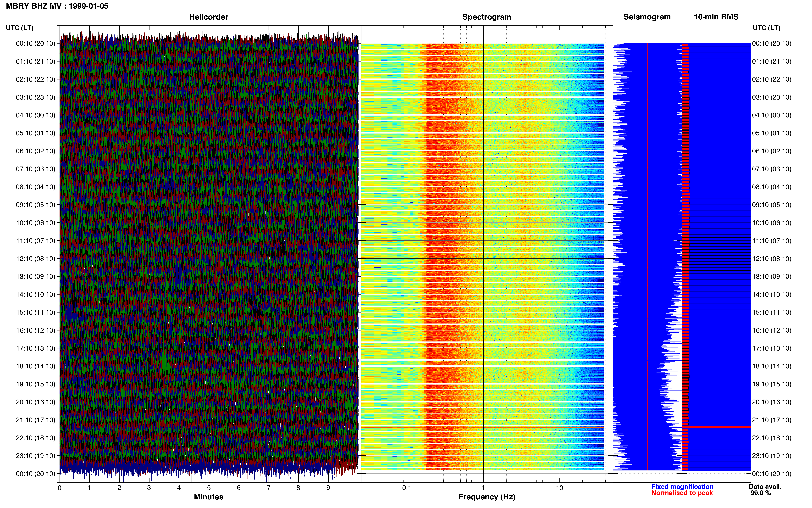Click left time label 13:10 (09:10)
This screenshot has height=508, width=812.
[x=36, y=277]
